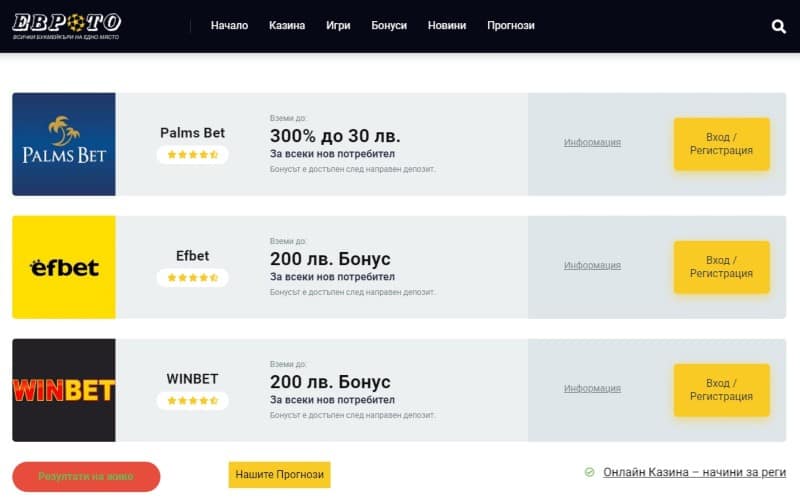Image resolution: width=800 pixels, height=500 pixels.
Task: Open the Новини section
Action: [x=447, y=26]
